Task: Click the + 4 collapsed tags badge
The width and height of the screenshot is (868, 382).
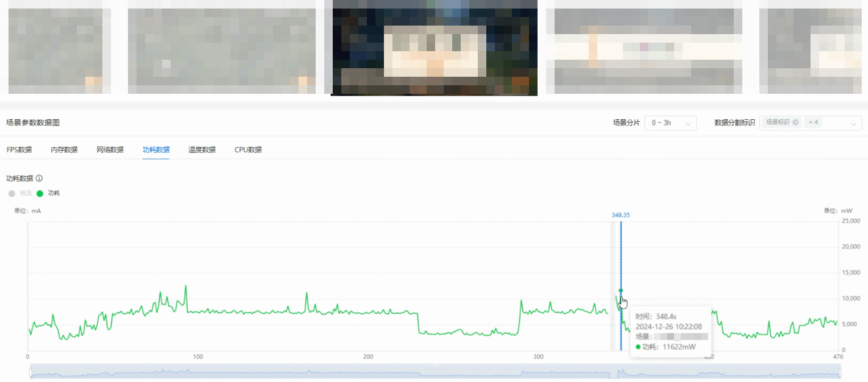Action: tap(813, 122)
